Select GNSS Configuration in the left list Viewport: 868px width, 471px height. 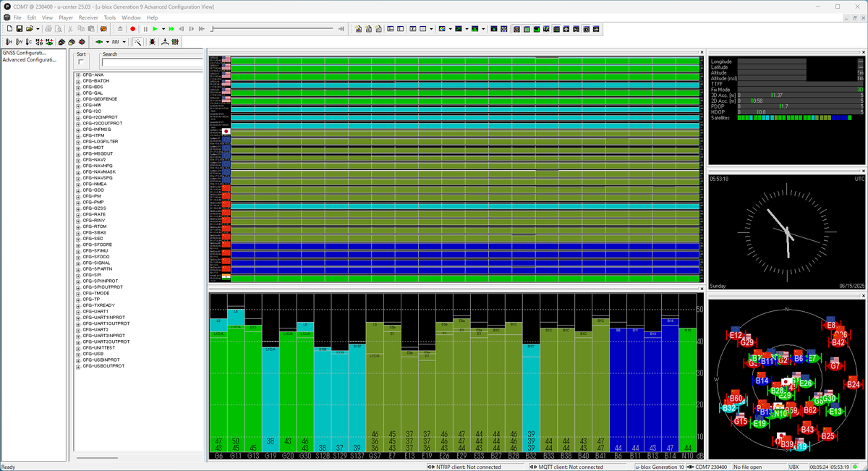point(24,53)
